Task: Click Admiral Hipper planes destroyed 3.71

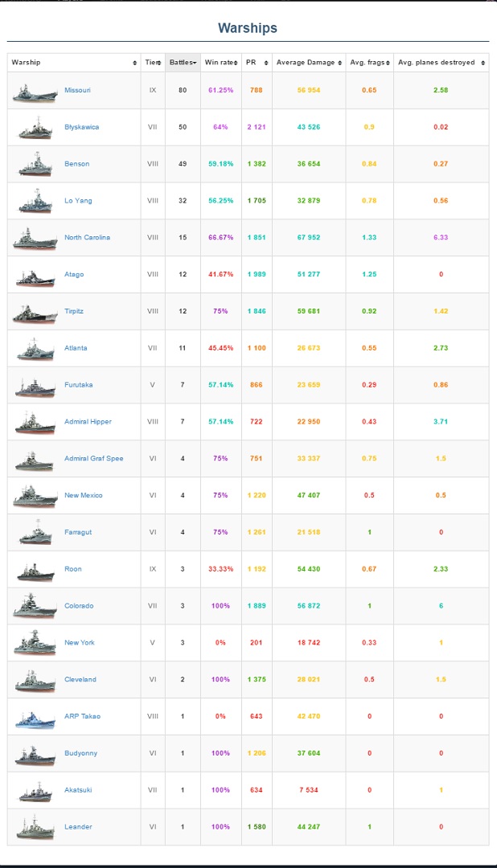Action: (x=441, y=422)
